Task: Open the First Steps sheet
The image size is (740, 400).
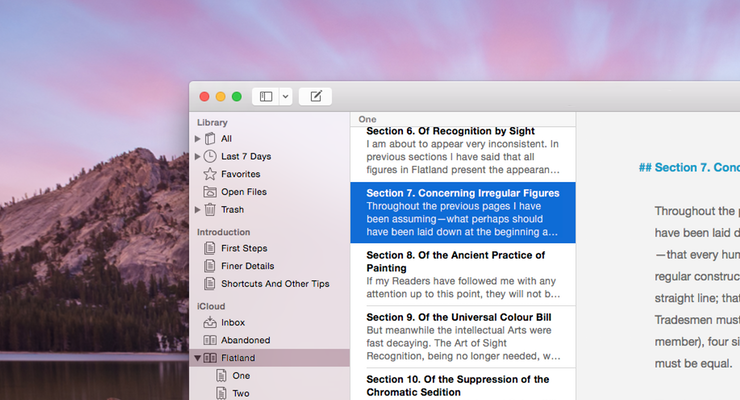Action: pyautogui.click(x=244, y=248)
